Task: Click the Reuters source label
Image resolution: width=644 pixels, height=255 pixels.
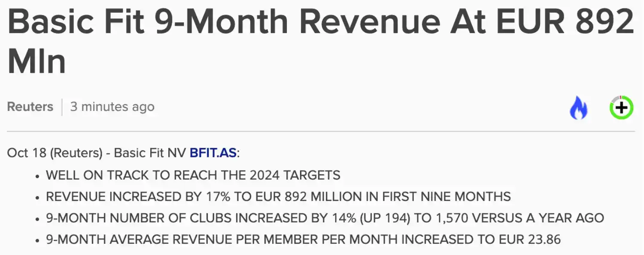Action: 30,107
